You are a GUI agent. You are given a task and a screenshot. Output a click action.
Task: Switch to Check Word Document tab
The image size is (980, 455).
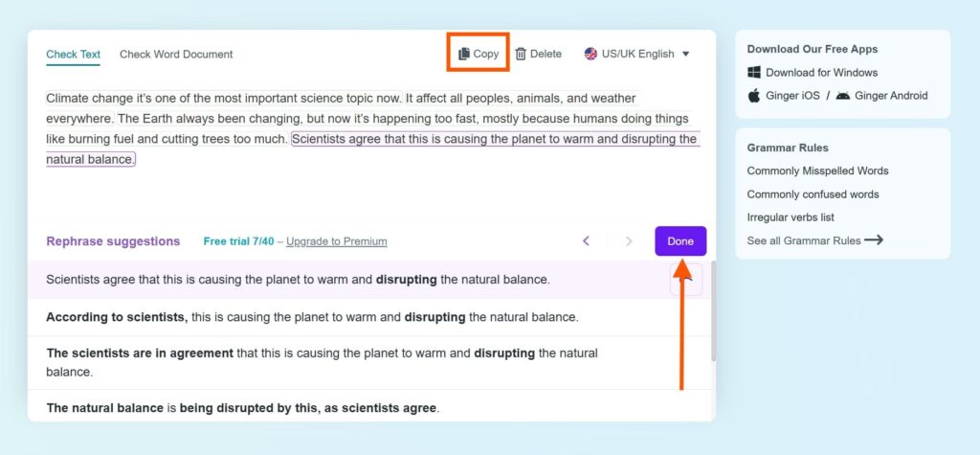click(176, 55)
